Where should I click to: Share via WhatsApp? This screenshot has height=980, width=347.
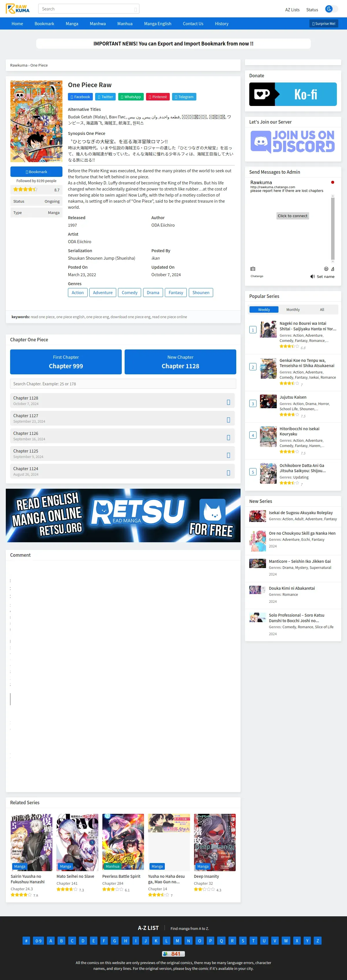(x=131, y=97)
